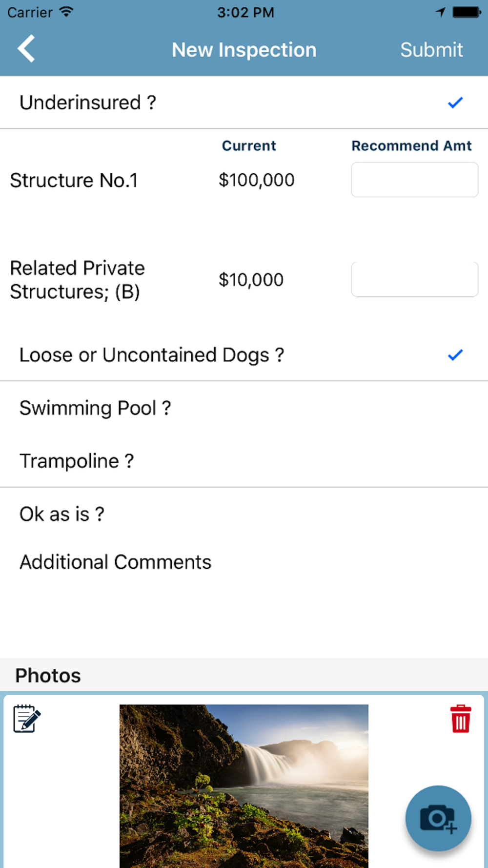Tap the location arrow status icon
488x868 pixels.
click(x=441, y=12)
